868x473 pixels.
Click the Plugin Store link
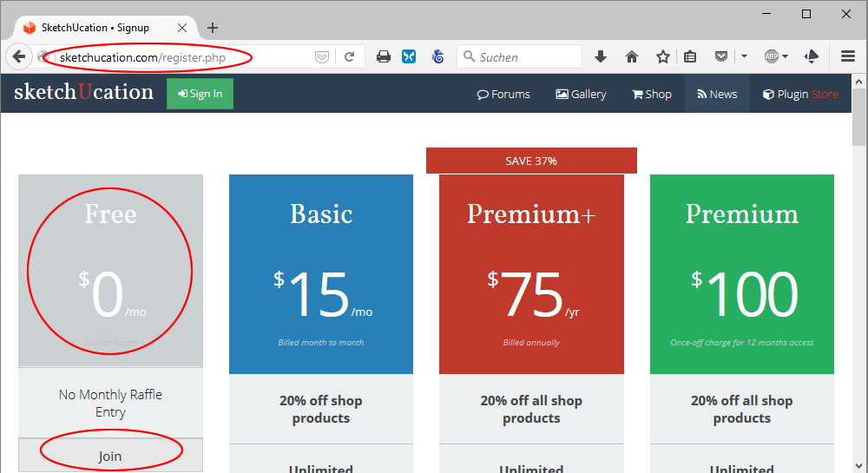(x=800, y=94)
